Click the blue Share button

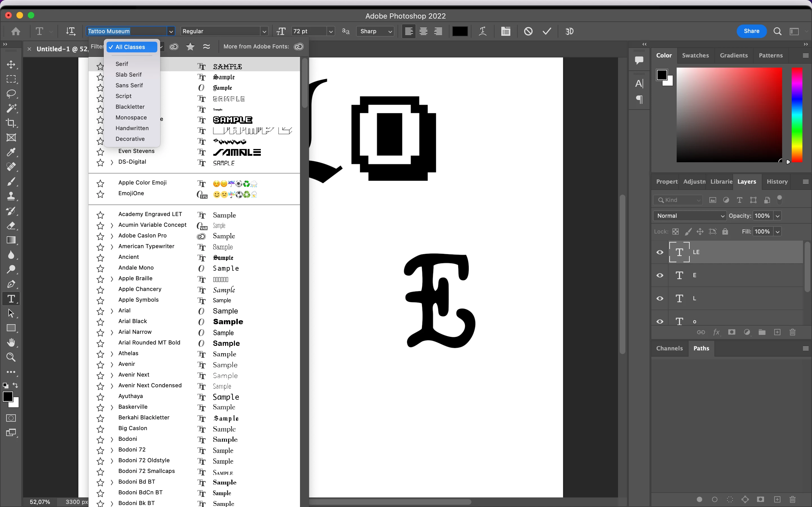(x=751, y=31)
